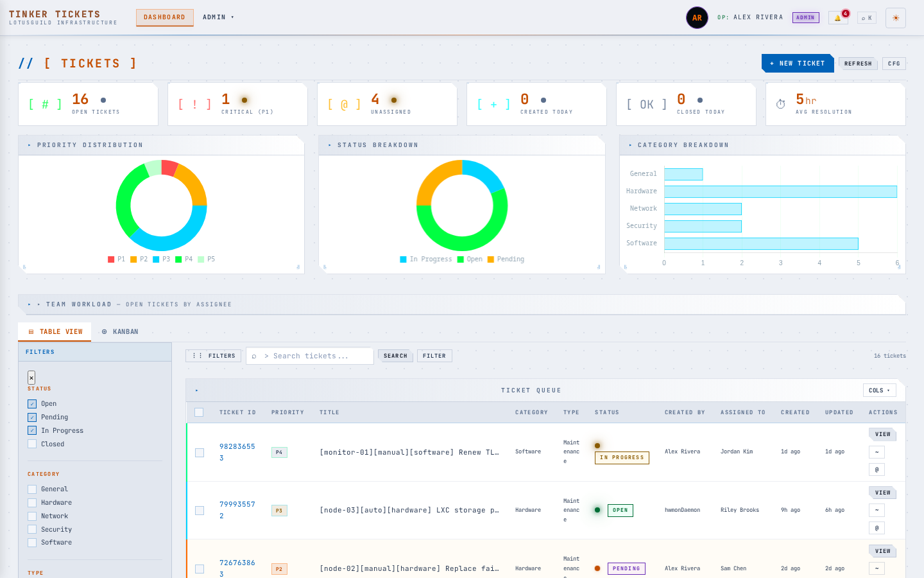Check the Open status filter
This screenshot has height=578, width=924.
click(32, 404)
